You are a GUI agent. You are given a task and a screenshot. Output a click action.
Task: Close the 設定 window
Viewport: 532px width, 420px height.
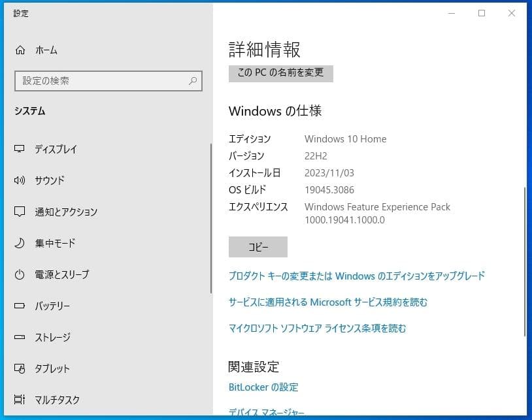pyautogui.click(x=511, y=13)
